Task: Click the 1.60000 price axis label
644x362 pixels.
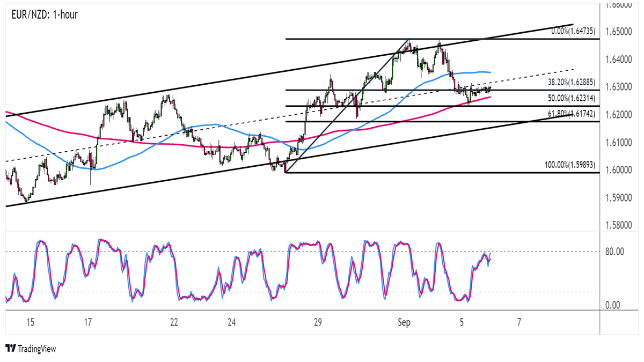Action: pos(618,170)
